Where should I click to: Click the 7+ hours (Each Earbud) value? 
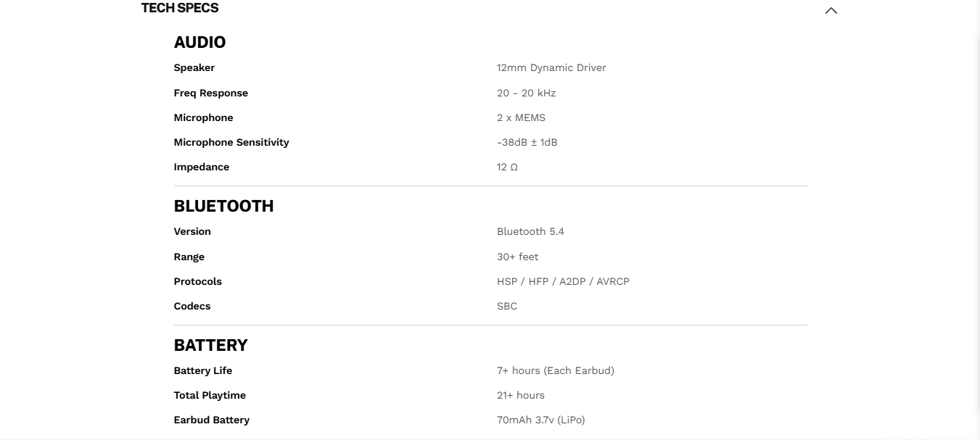(x=555, y=370)
